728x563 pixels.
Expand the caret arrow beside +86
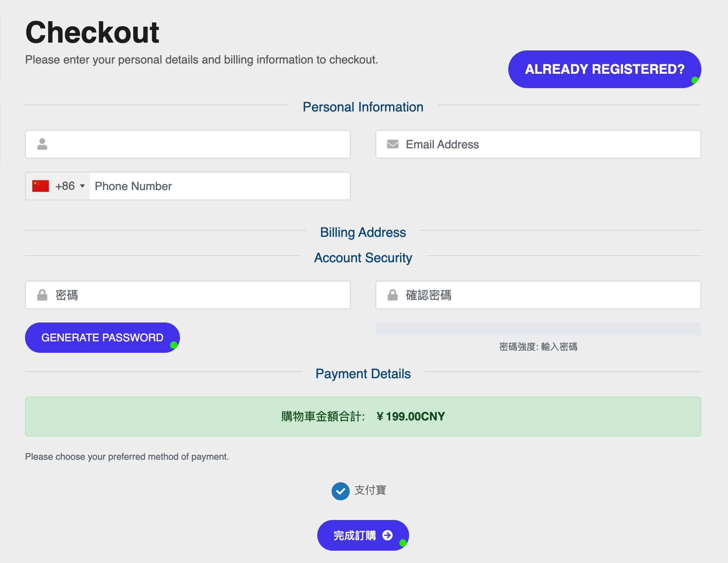(x=82, y=186)
